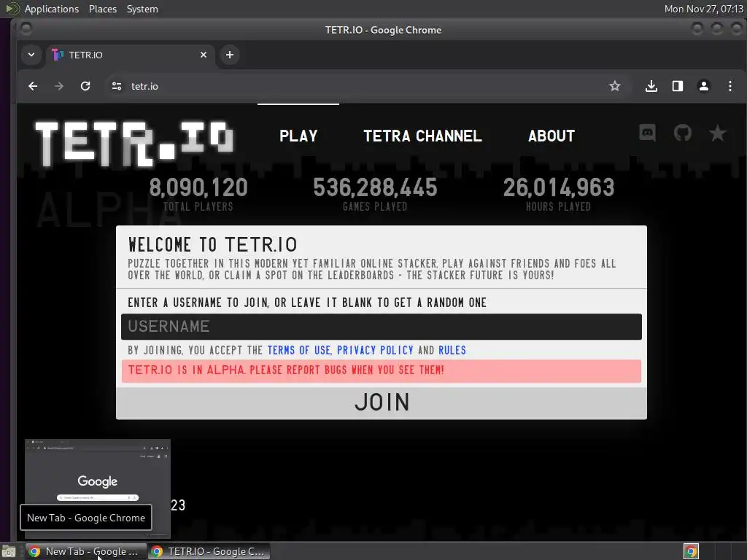Click the star icon in TETR.IO header

[718, 133]
